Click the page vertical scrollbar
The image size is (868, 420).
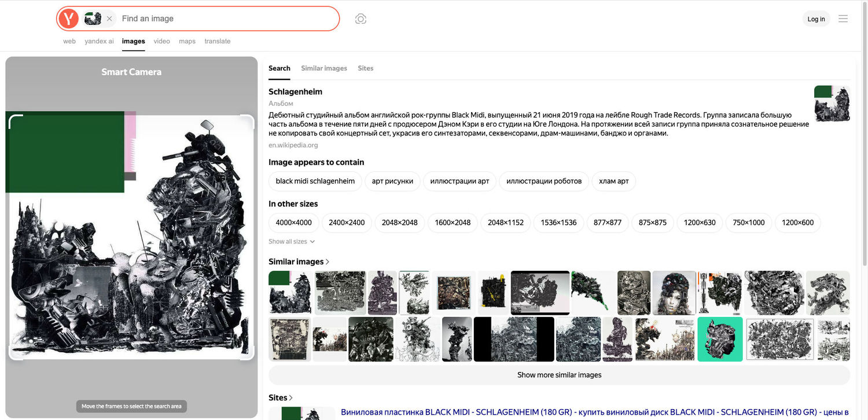[x=864, y=133]
